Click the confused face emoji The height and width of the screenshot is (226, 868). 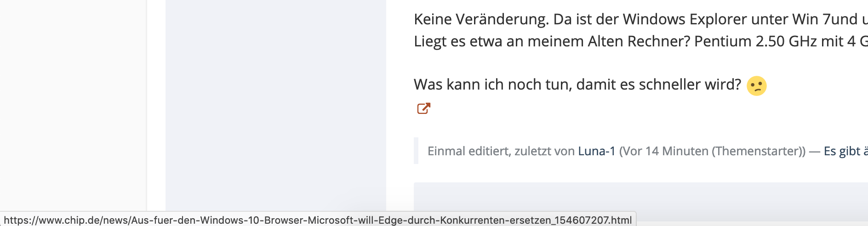coord(756,85)
